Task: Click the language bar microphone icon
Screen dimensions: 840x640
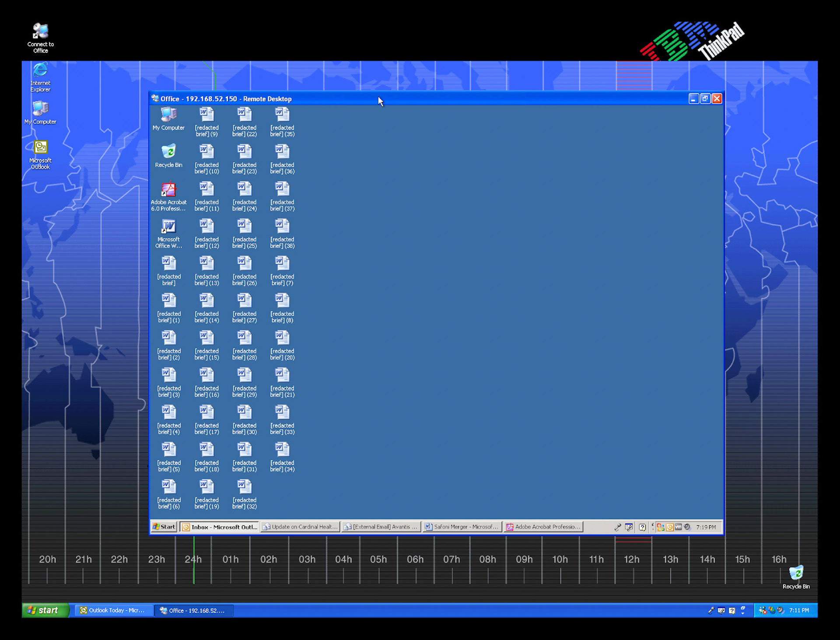Action: click(710, 611)
